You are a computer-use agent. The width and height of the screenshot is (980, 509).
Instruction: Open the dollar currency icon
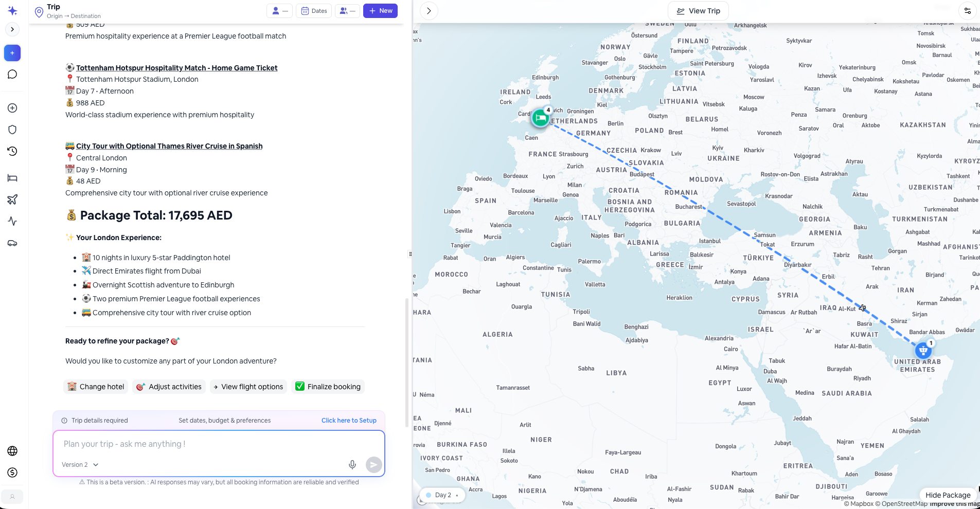(x=12, y=472)
